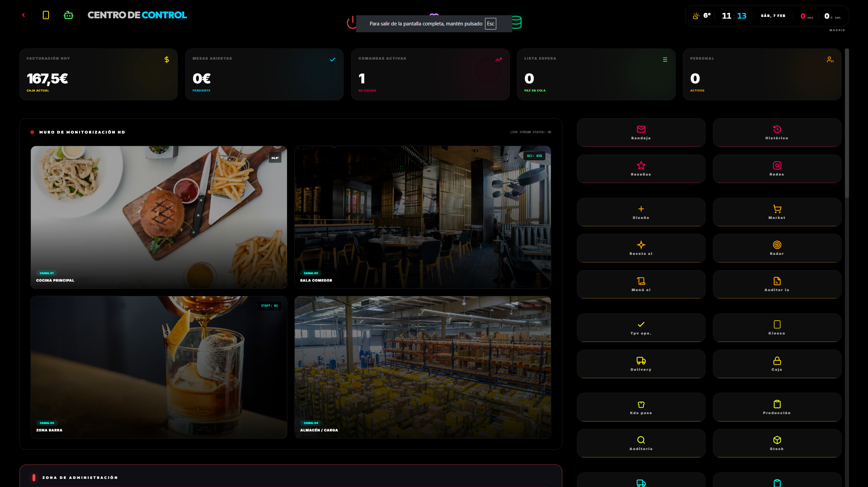The width and height of the screenshot is (868, 487).
Task: Open the Market shopping cart tile
Action: point(777,212)
